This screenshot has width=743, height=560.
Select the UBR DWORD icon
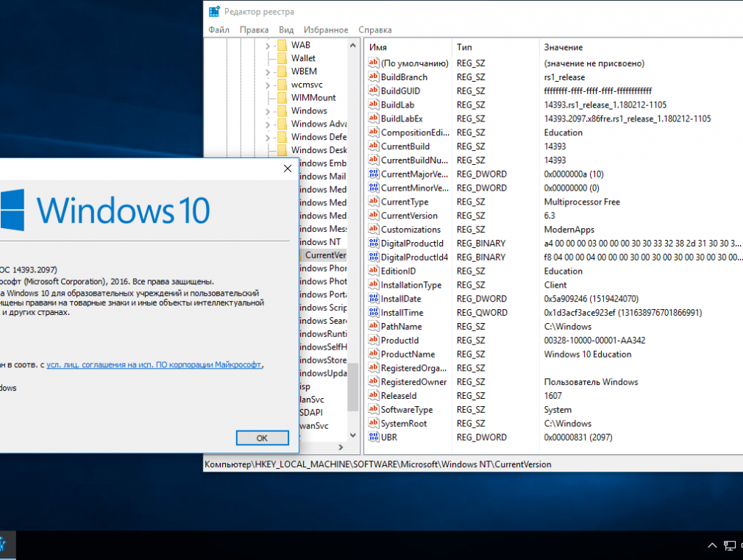click(374, 436)
